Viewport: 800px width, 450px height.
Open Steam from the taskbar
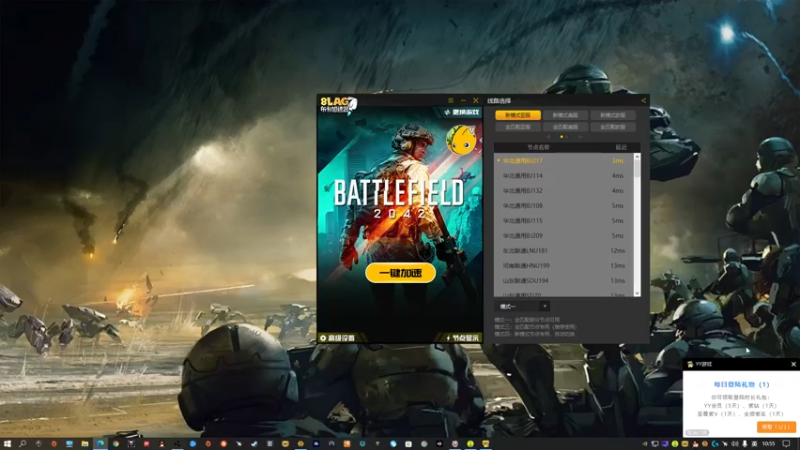click(x=254, y=444)
